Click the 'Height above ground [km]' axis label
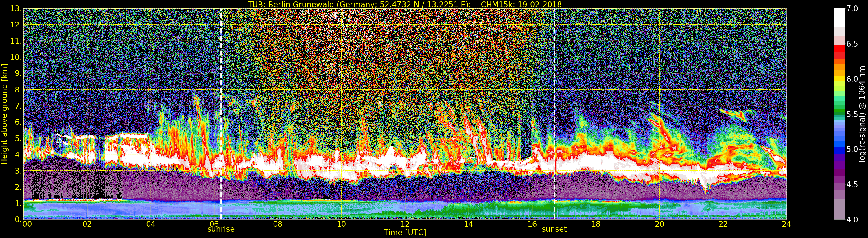This screenshot has height=238, width=868. (4, 114)
